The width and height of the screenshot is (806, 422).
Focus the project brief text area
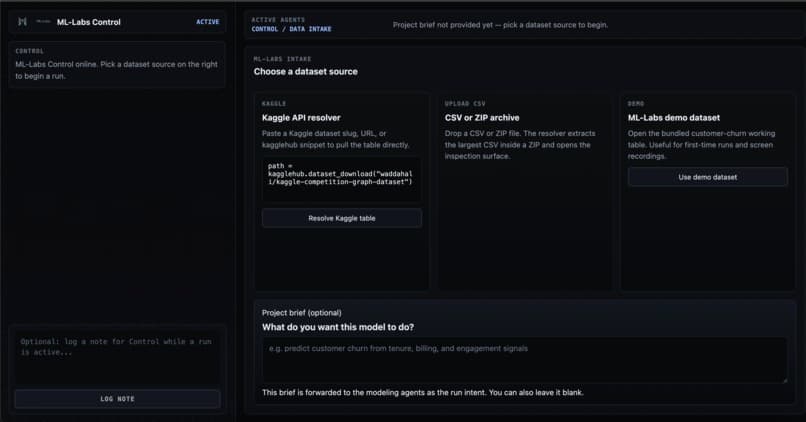click(x=524, y=360)
